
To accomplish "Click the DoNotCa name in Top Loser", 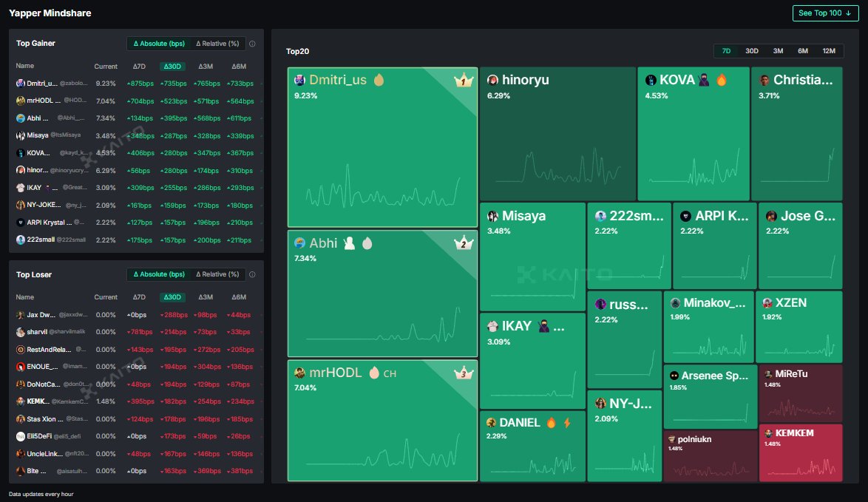I will [x=44, y=384].
